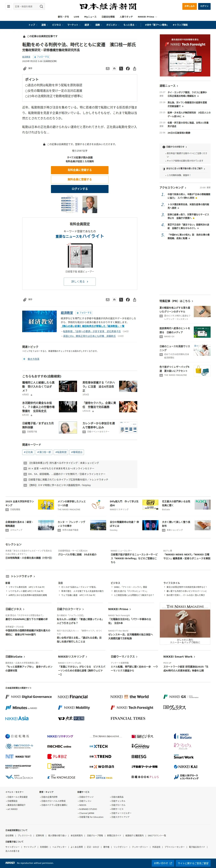Open the 朝刊・夕刊 menu item
This screenshot has height=868, width=216.
pyautogui.click(x=63, y=17)
